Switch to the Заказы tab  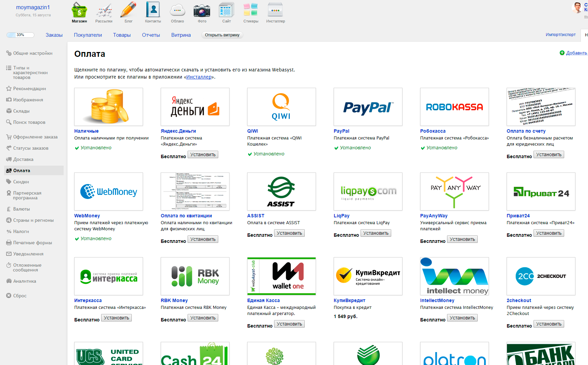[x=54, y=35]
